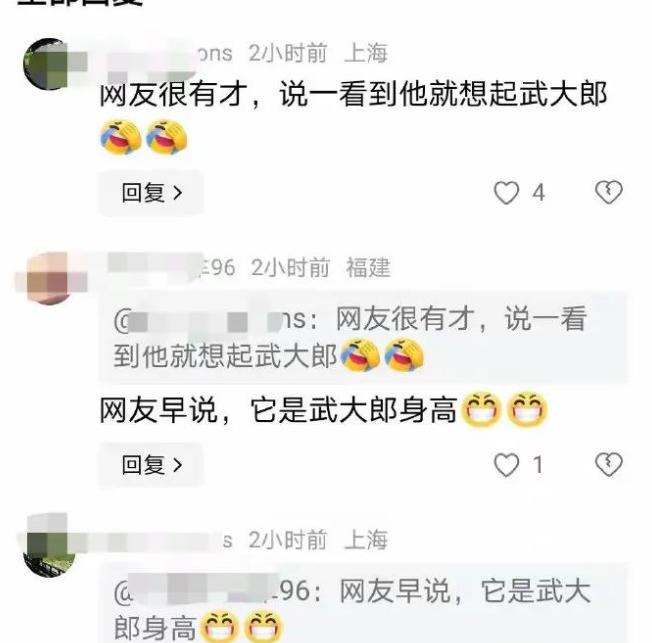Image resolution: width=652 pixels, height=643 pixels.
Task: Like the comment from 福建 user
Action: pyautogui.click(x=506, y=465)
